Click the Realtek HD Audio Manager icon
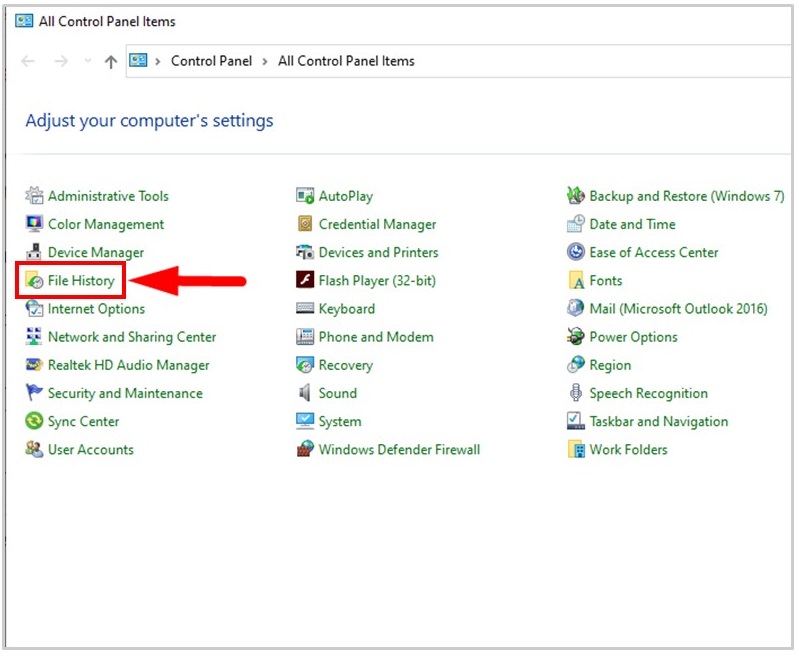Viewport: 799px width, 656px height. click(x=35, y=366)
